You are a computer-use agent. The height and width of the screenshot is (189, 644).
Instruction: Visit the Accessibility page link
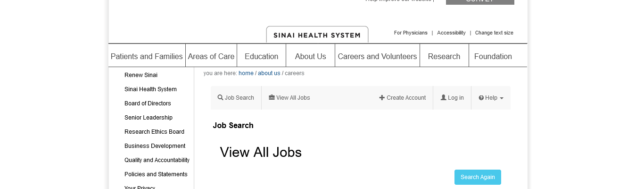click(x=451, y=33)
